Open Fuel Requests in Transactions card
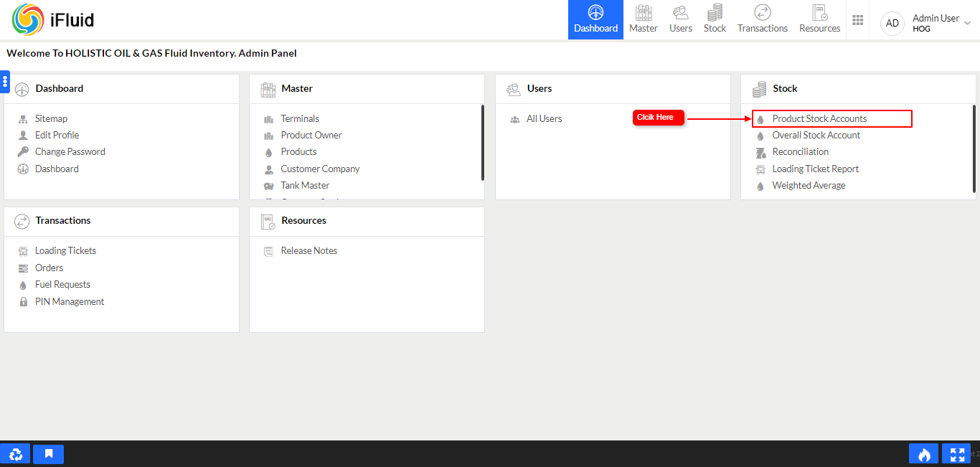The image size is (980, 467). point(62,284)
